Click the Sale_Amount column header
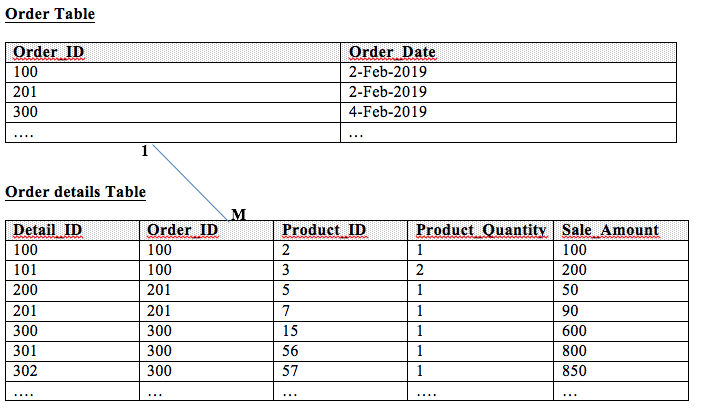The image size is (708, 413). (x=610, y=230)
